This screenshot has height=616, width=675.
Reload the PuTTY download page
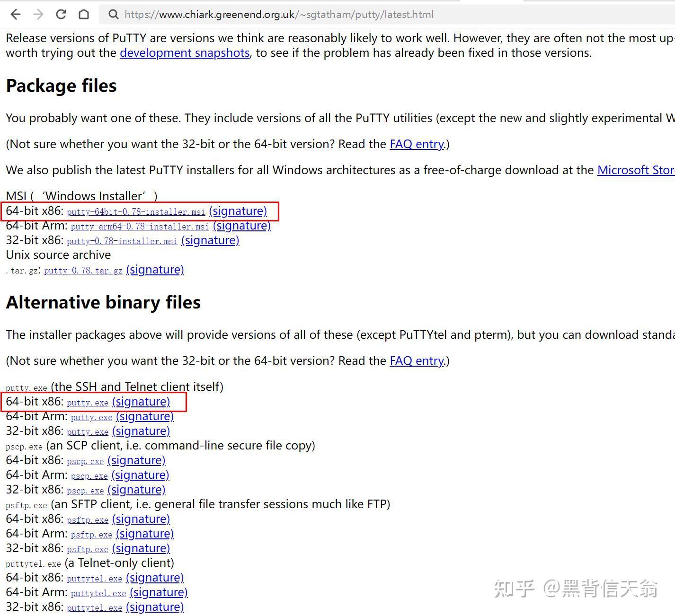61,15
